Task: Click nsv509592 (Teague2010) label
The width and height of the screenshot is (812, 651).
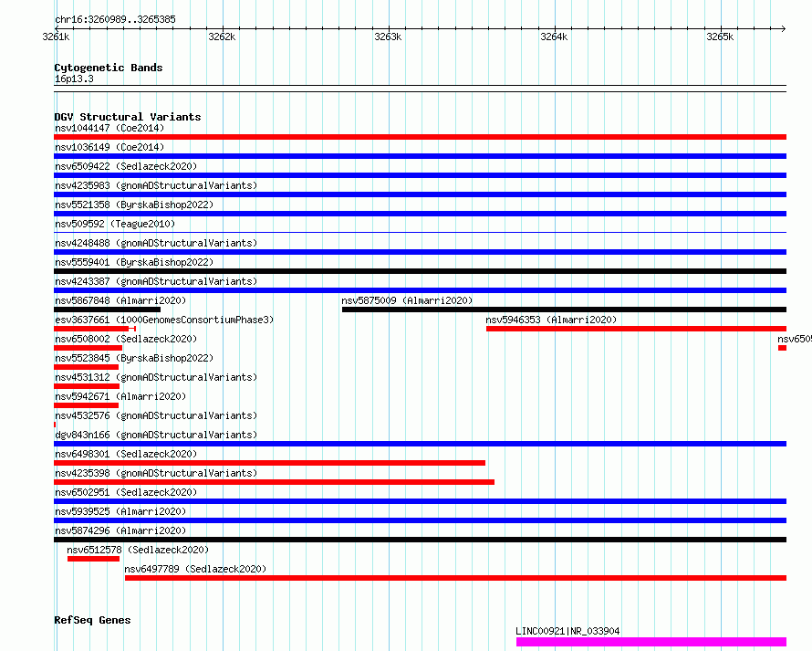Action: click(115, 224)
